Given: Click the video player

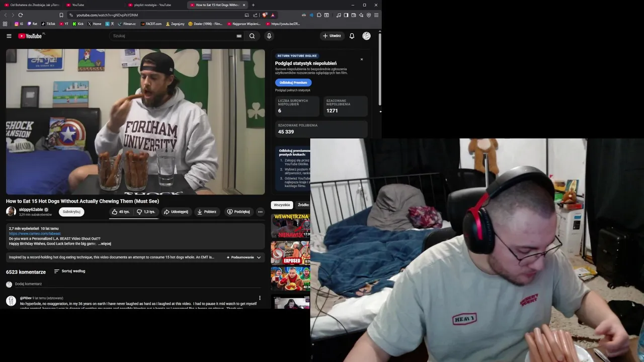Looking at the screenshot, I should tap(135, 122).
